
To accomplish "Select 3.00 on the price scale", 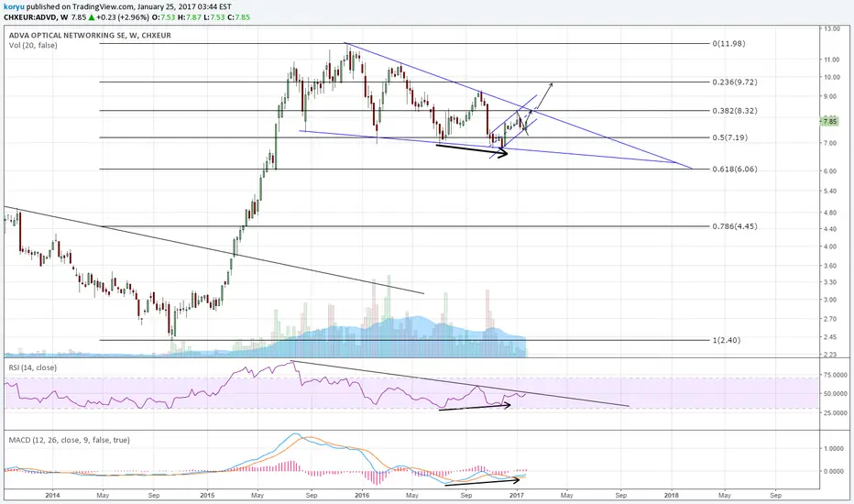I will tap(830, 300).
